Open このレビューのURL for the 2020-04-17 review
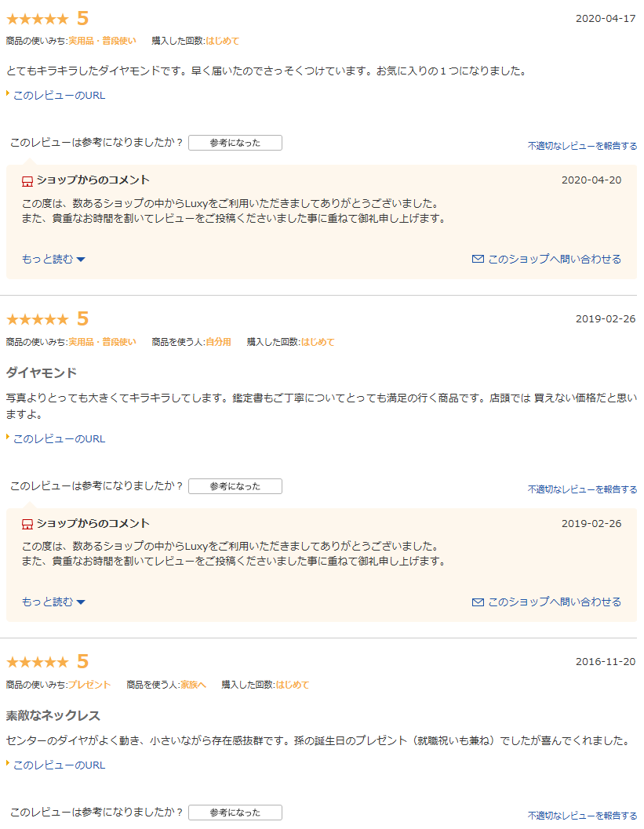The image size is (644, 829). point(59,96)
